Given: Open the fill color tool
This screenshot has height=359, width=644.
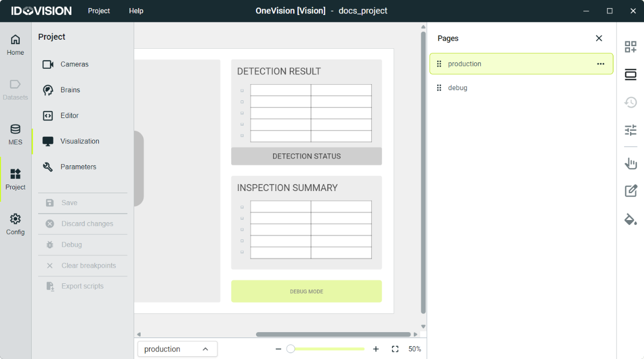Looking at the screenshot, I should point(630,219).
